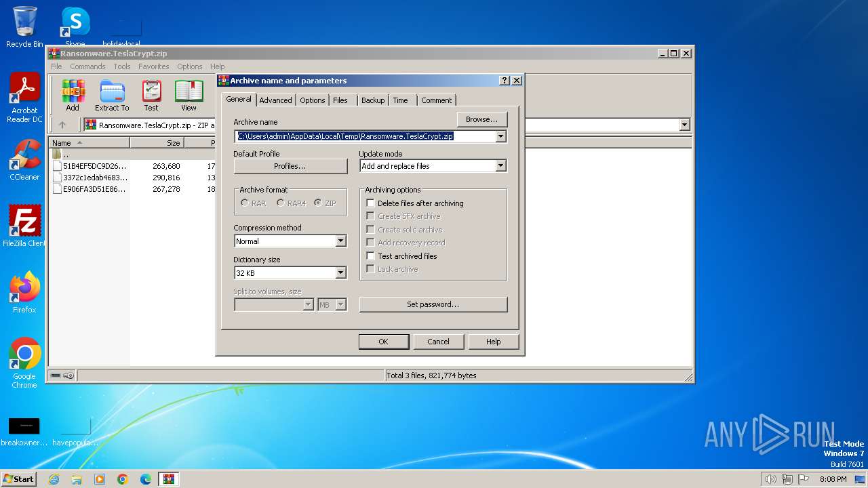Click the Profiles... button
Screen dimensions: 868x488
pos(290,166)
